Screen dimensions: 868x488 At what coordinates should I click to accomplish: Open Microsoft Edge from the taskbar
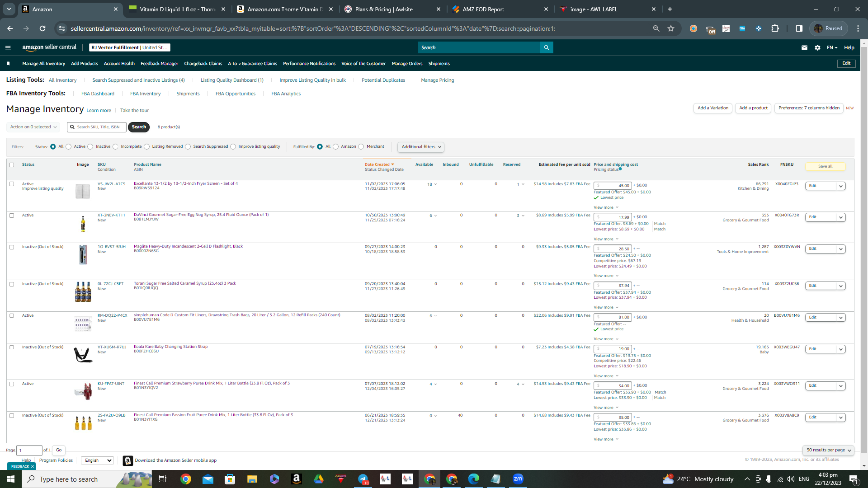pyautogui.click(x=474, y=479)
